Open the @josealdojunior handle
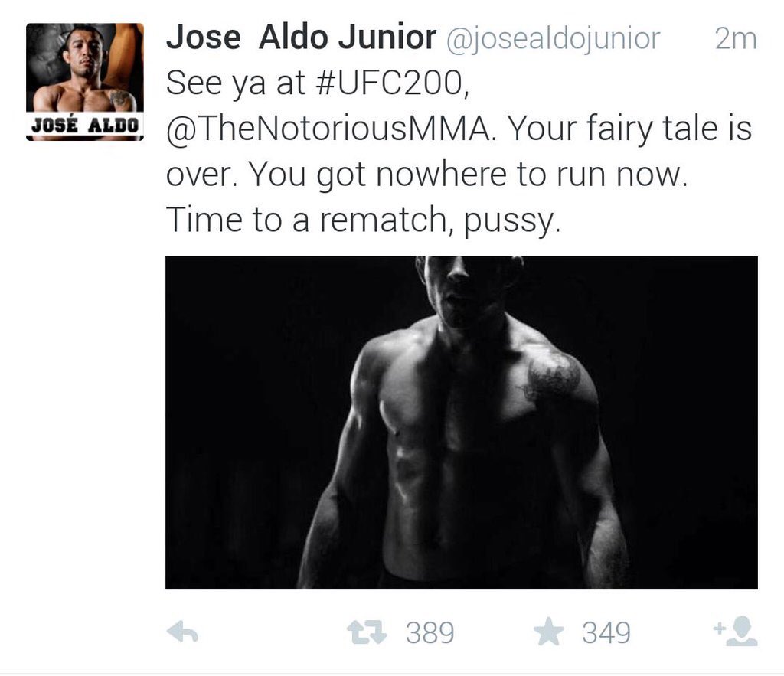This screenshot has height=676, width=784. pyautogui.click(x=553, y=39)
